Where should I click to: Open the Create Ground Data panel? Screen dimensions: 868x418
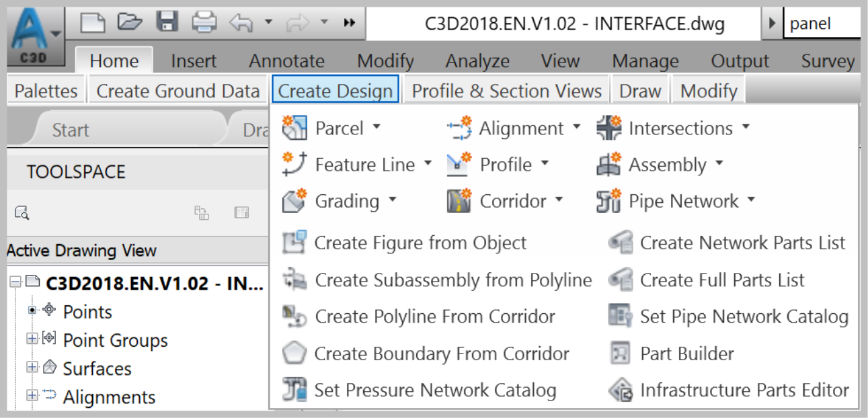(x=178, y=91)
